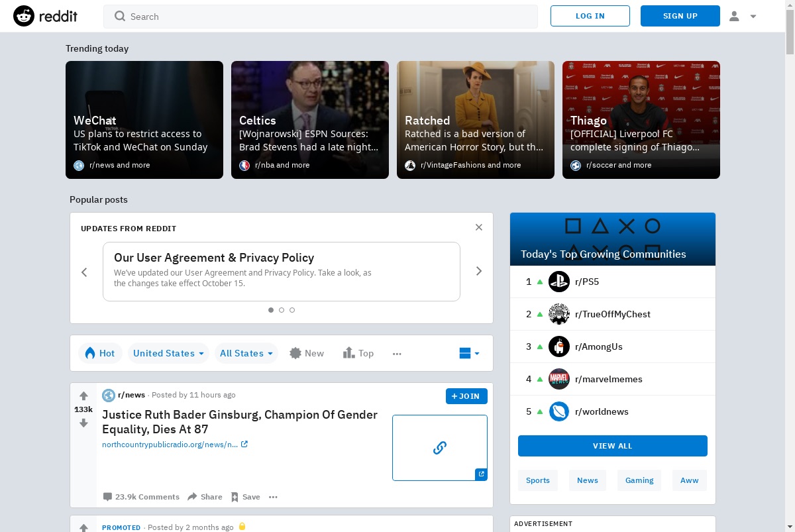Screen dimensions: 795x532
Task: Open the r/worldnews community icon
Action: 559,411
